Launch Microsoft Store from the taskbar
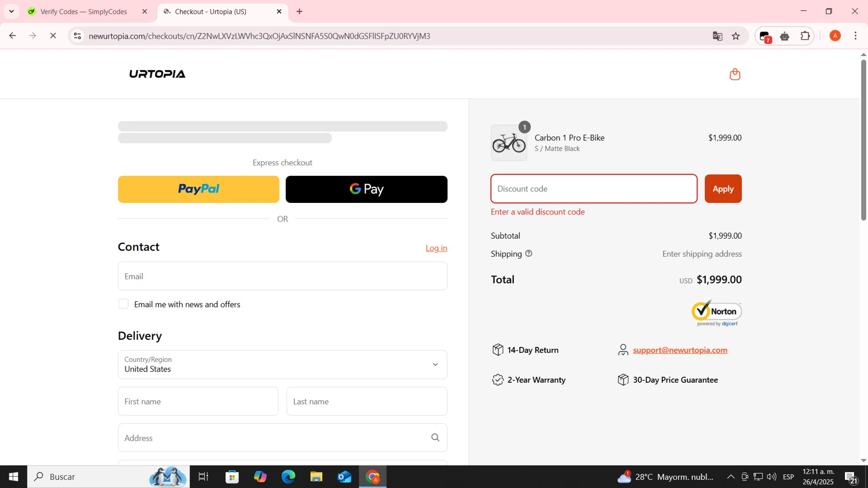Viewport: 868px width, 488px height. [x=232, y=477]
